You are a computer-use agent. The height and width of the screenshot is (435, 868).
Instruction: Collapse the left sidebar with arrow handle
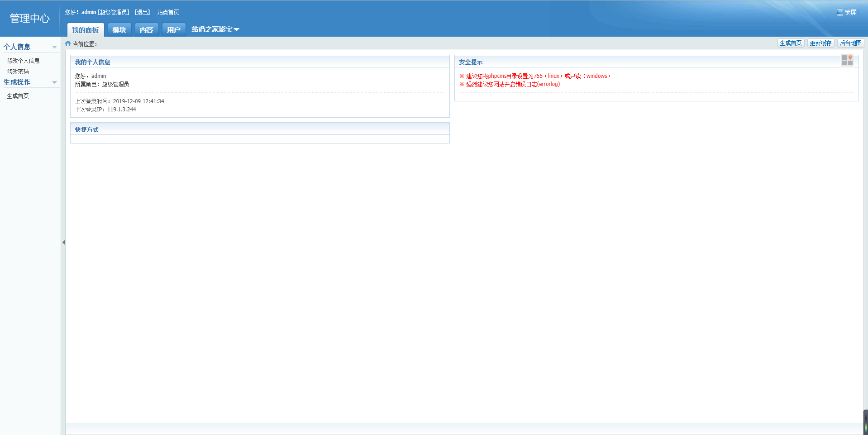(63, 243)
